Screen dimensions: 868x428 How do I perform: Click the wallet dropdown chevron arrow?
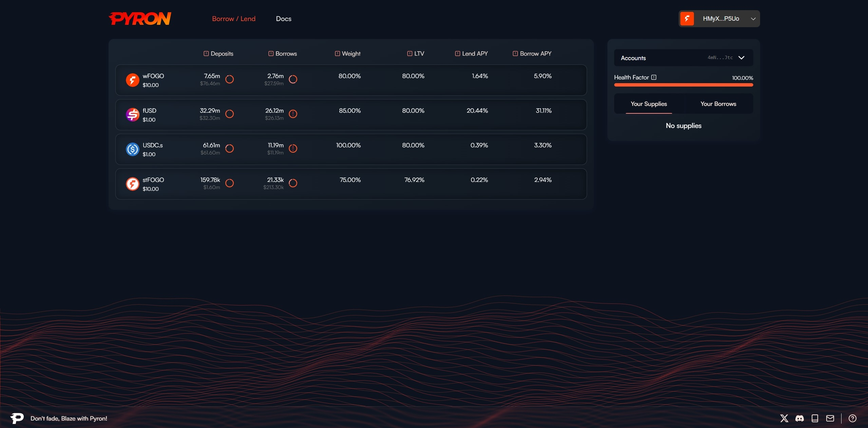[753, 19]
